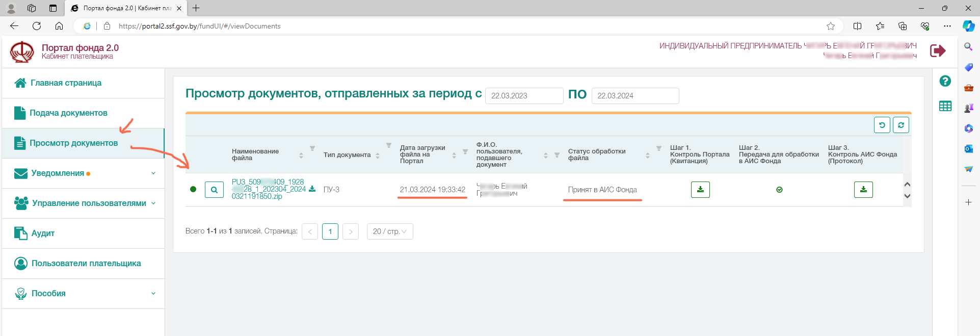Open the 20 / стр. page size dropdown
The height and width of the screenshot is (336, 980).
(x=390, y=231)
